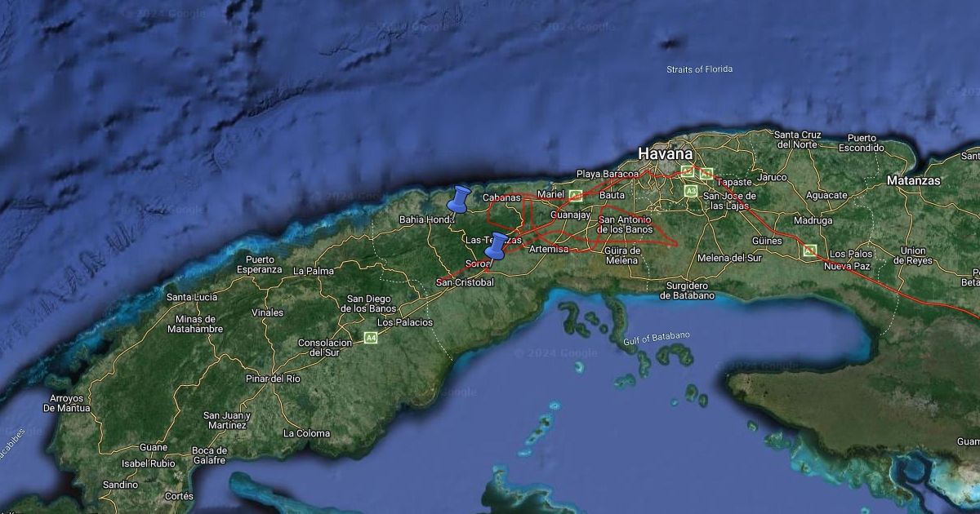Click the Melena del Sur label

(x=729, y=258)
